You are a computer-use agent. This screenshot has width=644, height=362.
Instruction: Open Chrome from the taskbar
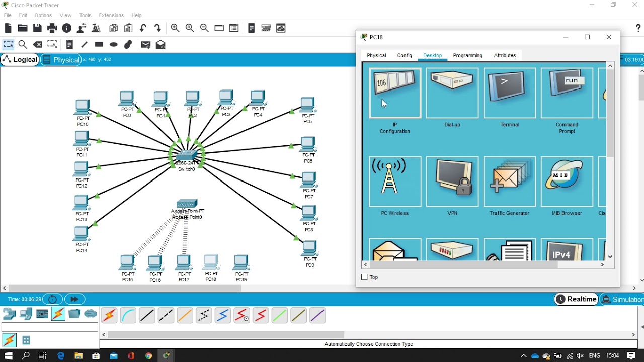[148, 356]
